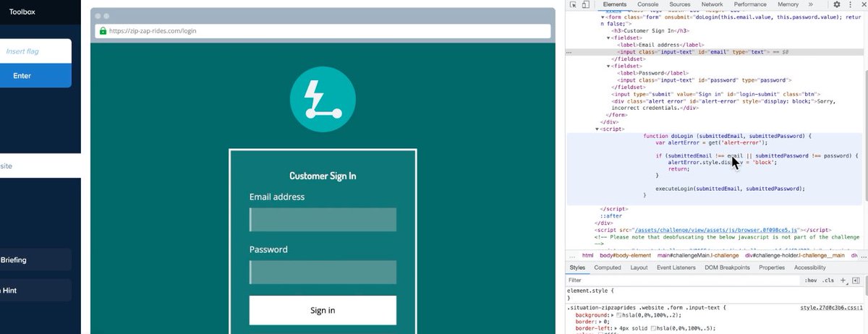Screen dimensions: 868x334
Task: Open border-left hsla color swatch
Action: tap(655, 329)
